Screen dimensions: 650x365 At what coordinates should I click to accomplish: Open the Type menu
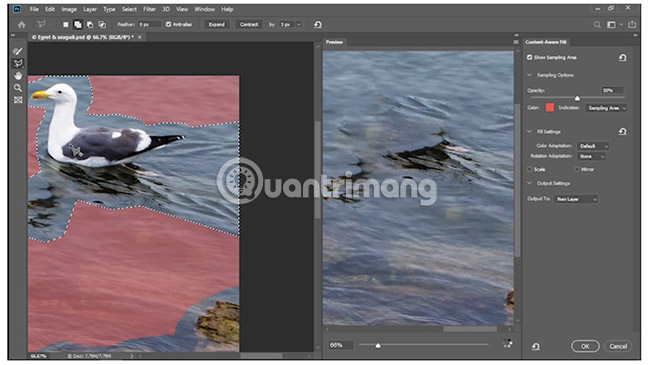(109, 9)
